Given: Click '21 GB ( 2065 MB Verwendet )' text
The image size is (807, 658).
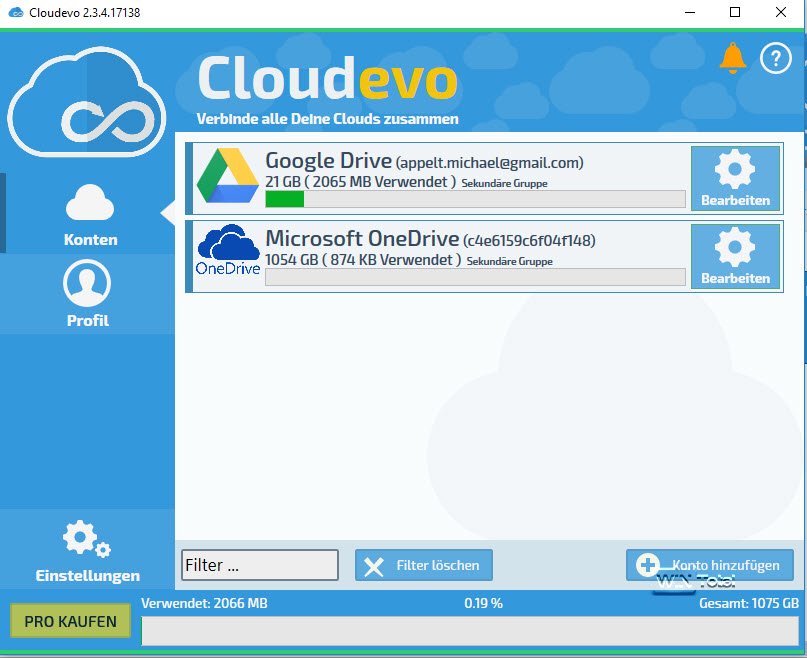Looking at the screenshot, I should pyautogui.click(x=360, y=182).
